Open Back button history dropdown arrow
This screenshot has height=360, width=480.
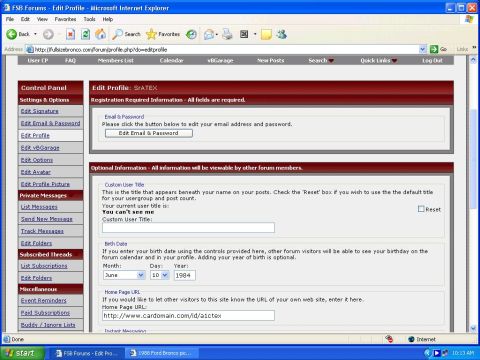[x=35, y=34]
